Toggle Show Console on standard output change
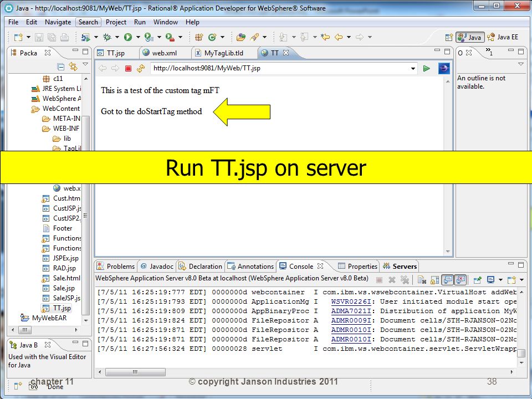The height and width of the screenshot is (399, 532). pos(448,280)
